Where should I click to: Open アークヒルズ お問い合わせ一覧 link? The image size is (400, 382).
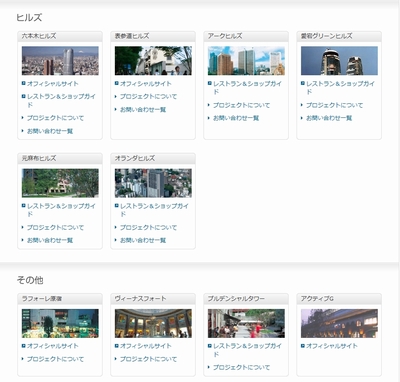coord(236,118)
